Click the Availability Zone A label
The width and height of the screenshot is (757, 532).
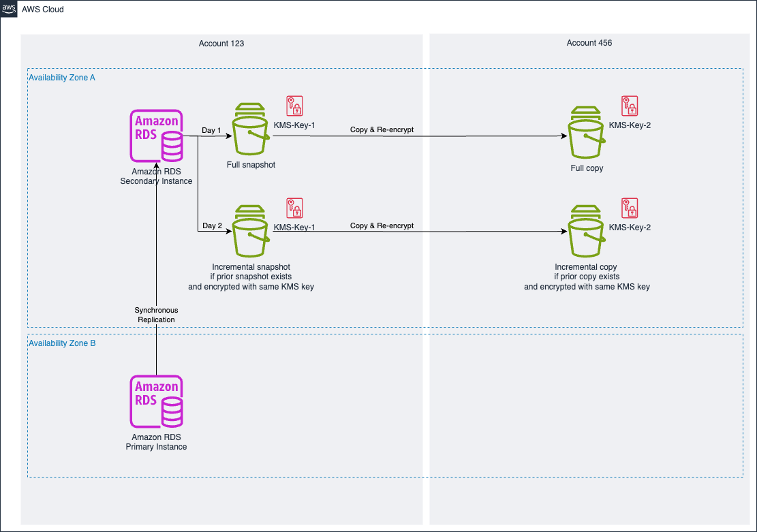click(x=61, y=77)
